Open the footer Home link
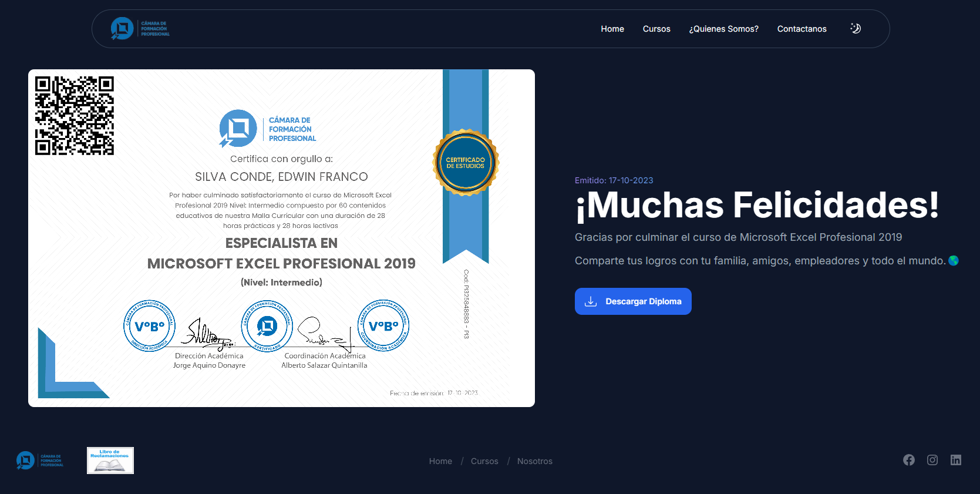Screen dimensions: 980x494 tap(440, 461)
